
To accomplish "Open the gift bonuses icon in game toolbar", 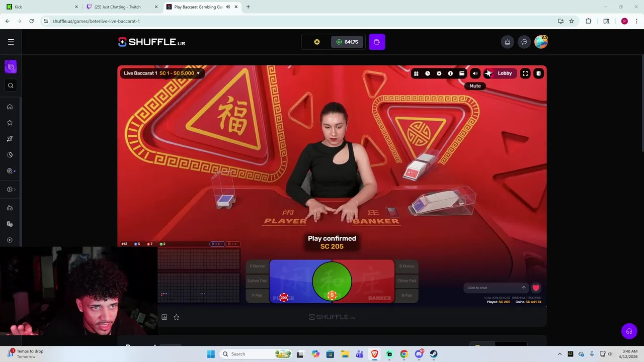I will (416, 73).
